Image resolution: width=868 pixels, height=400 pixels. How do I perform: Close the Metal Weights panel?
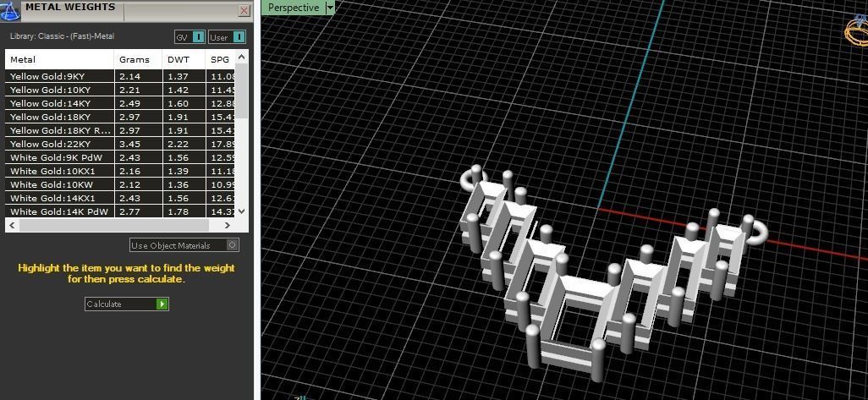click(x=244, y=10)
